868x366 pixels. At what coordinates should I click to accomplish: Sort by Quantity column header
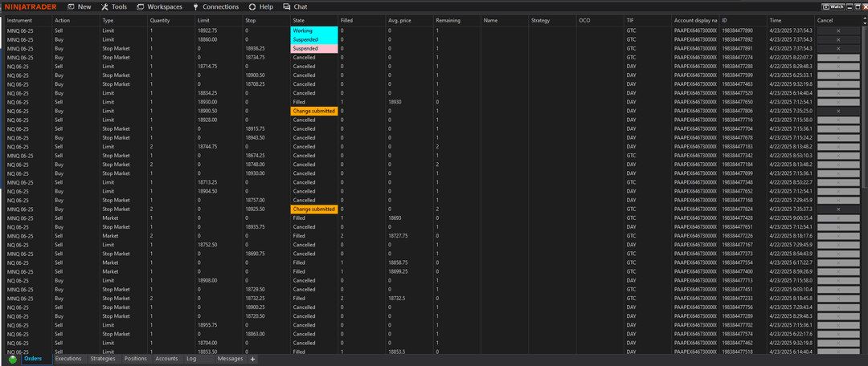171,20
